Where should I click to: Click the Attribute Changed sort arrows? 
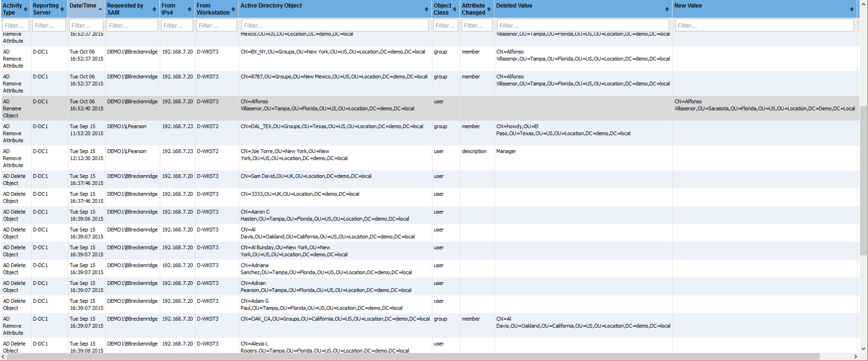pos(489,9)
